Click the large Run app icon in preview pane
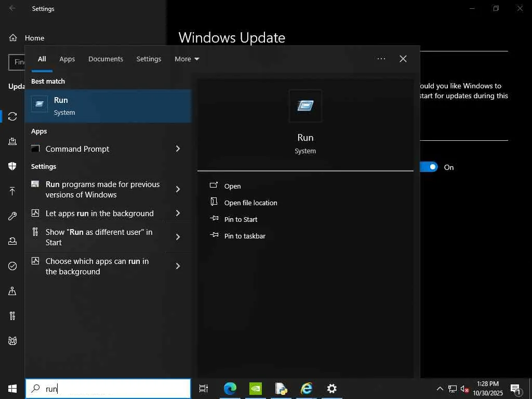The image size is (532, 399). pos(305,106)
